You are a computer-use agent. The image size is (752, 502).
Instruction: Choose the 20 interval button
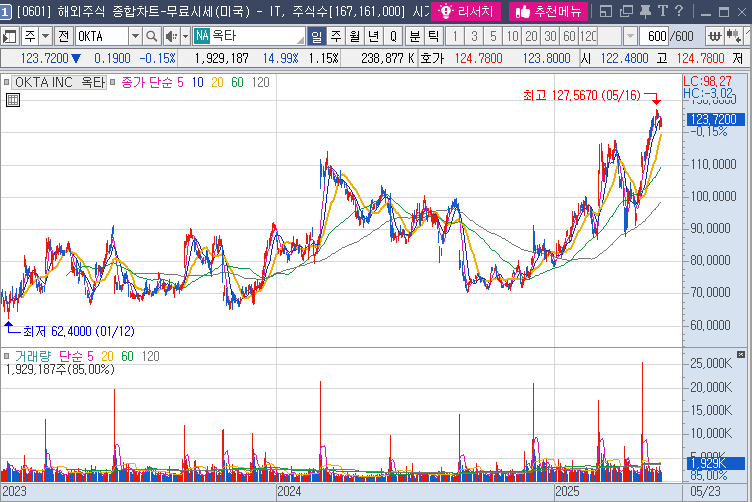[x=531, y=36]
